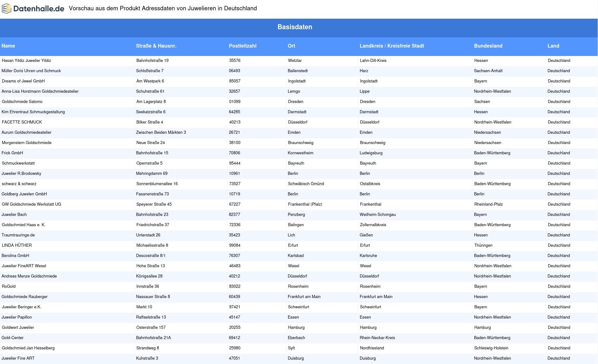Click the Landkreis / Kreisfreie Stadt header

(392, 46)
